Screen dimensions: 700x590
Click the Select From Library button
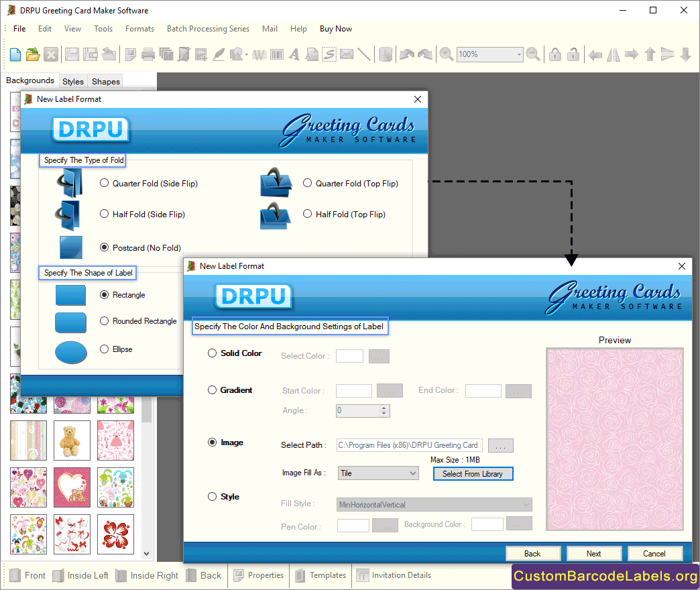[x=473, y=474]
